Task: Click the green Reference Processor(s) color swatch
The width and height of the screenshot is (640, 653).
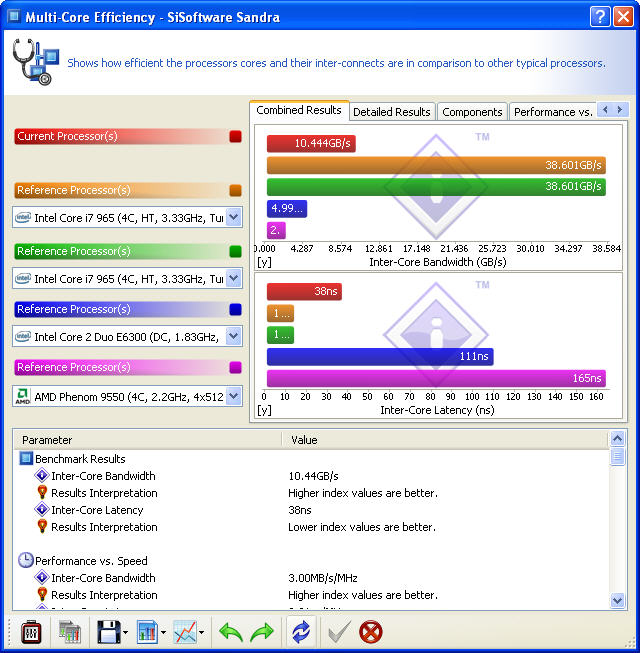Action: pos(235,251)
